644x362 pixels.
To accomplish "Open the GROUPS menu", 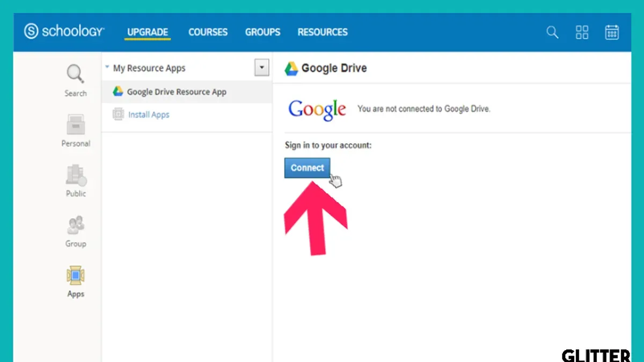I will pyautogui.click(x=263, y=32).
